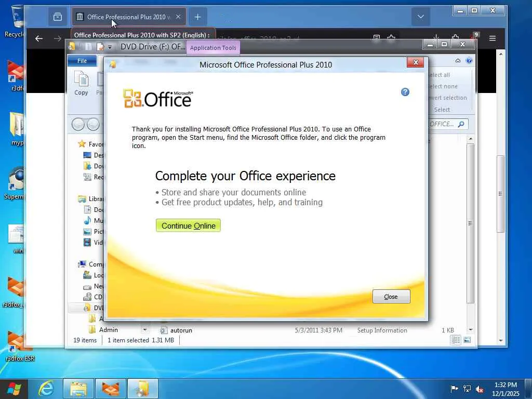Open Pictures library icon in sidebar
Image resolution: width=532 pixels, height=399 pixels.
tap(87, 231)
